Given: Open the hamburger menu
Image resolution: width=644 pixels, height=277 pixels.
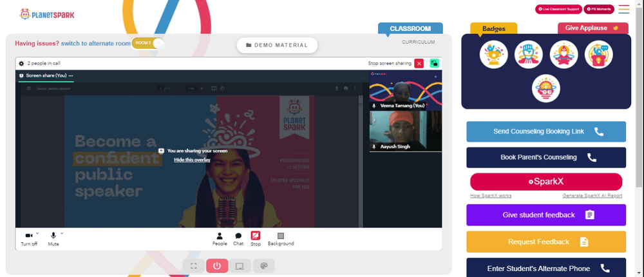Looking at the screenshot, I should [x=624, y=9].
